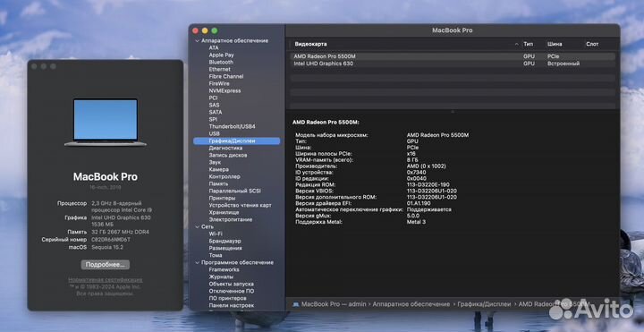Select Параллельный SCSI entry
644x332 pixels.
234,192
